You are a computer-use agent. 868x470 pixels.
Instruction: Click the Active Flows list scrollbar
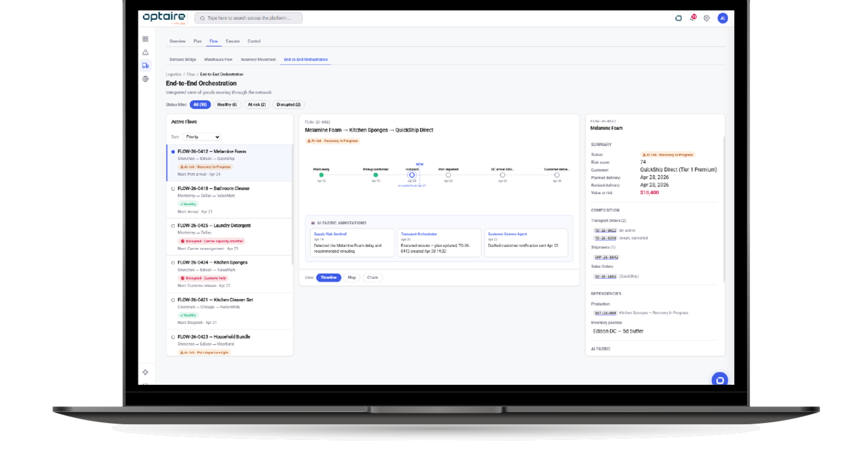(292, 205)
